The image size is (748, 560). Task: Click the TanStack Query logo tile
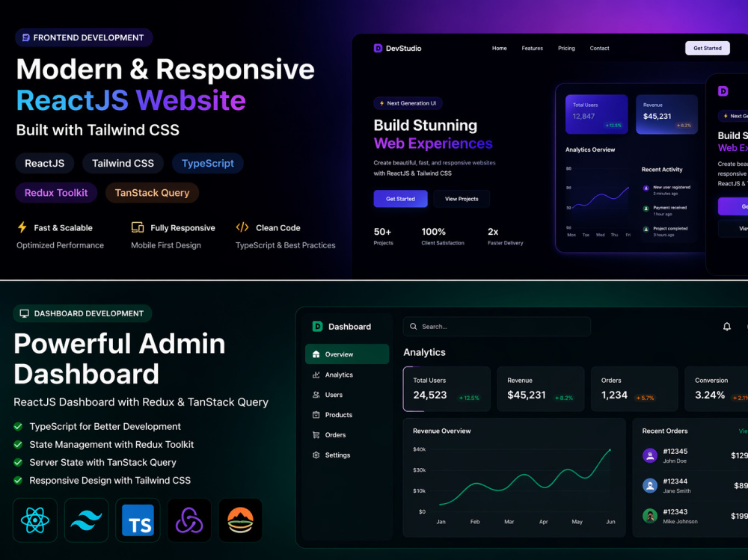240,520
